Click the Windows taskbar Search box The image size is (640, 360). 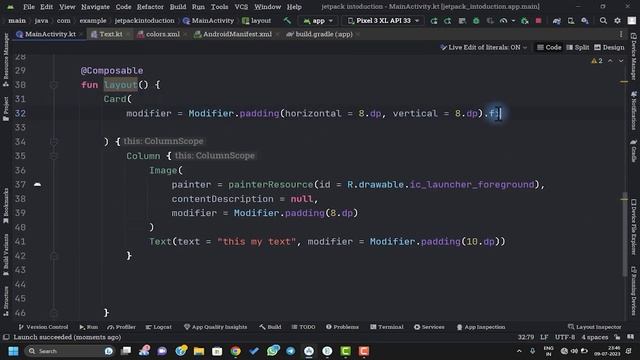69,351
